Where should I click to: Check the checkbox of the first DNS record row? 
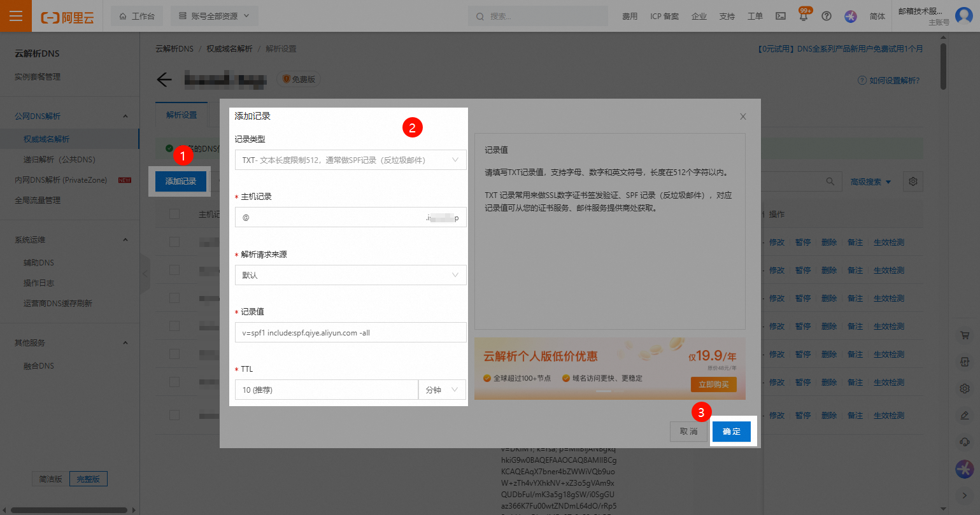click(x=175, y=242)
